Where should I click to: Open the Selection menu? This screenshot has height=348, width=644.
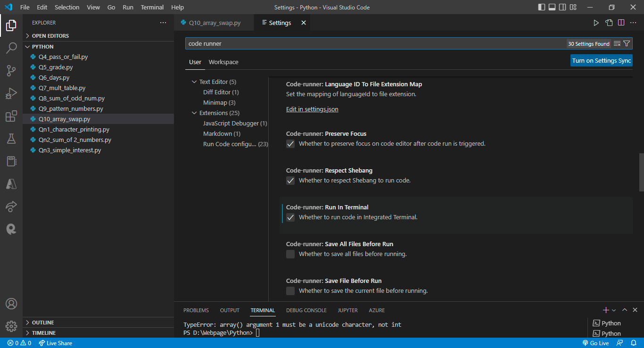coord(67,7)
